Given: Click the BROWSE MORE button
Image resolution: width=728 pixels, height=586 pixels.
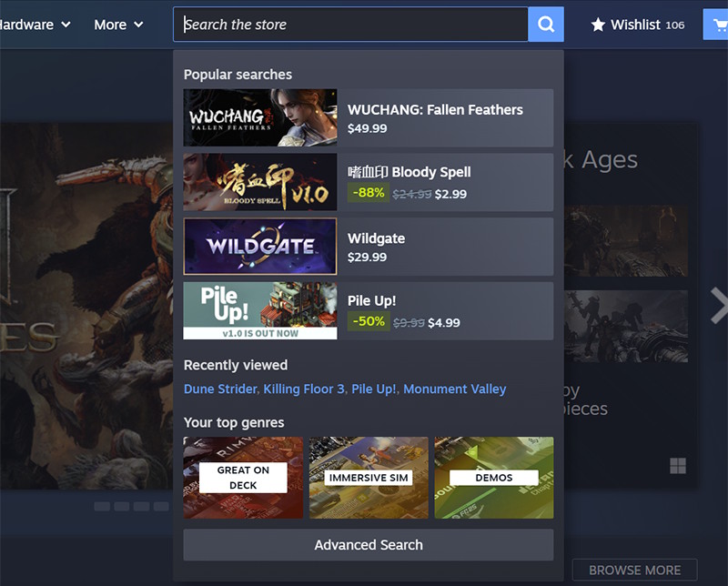Looking at the screenshot, I should pyautogui.click(x=634, y=571).
